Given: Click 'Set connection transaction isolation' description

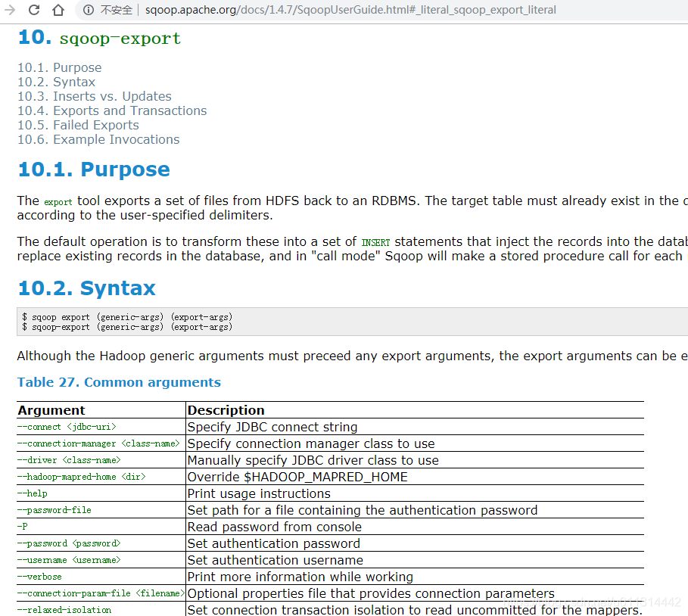Looking at the screenshot, I should click(415, 610).
